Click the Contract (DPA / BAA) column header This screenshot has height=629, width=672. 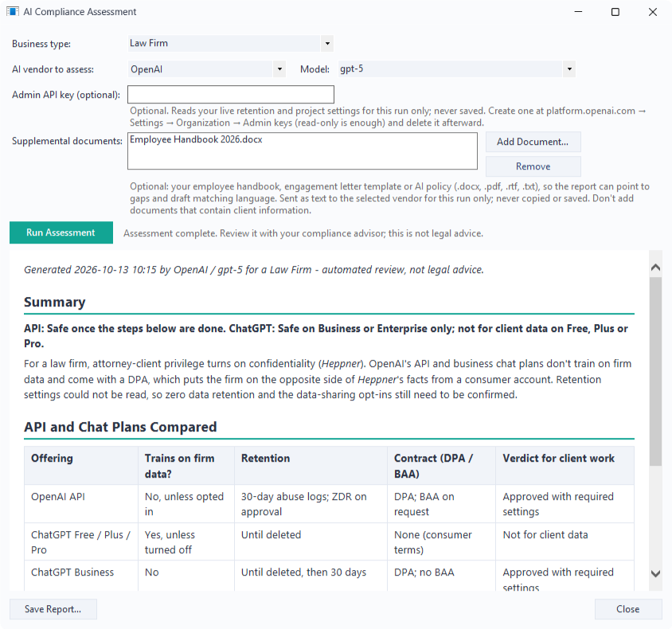pyautogui.click(x=441, y=466)
